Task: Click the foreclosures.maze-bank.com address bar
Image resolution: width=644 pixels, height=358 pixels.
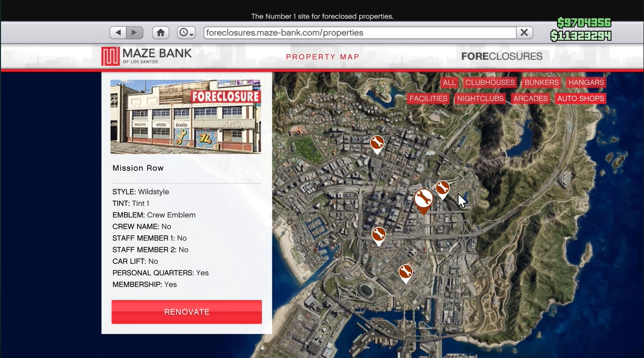Action: [359, 33]
